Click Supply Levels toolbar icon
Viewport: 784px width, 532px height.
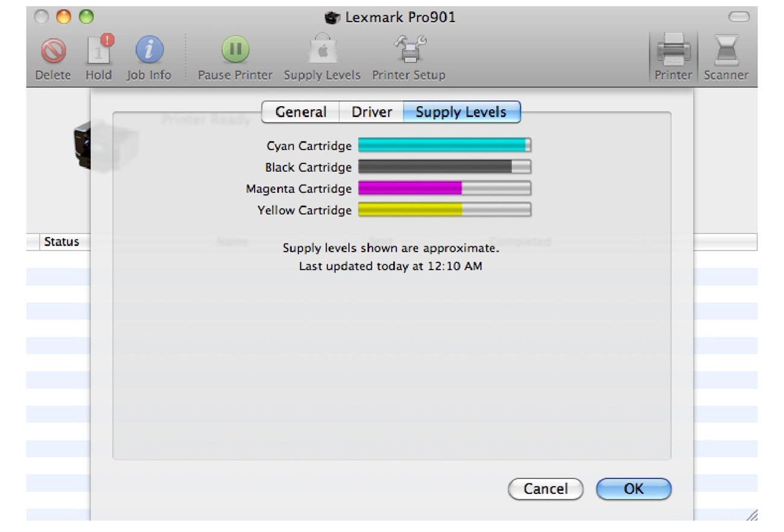click(322, 51)
